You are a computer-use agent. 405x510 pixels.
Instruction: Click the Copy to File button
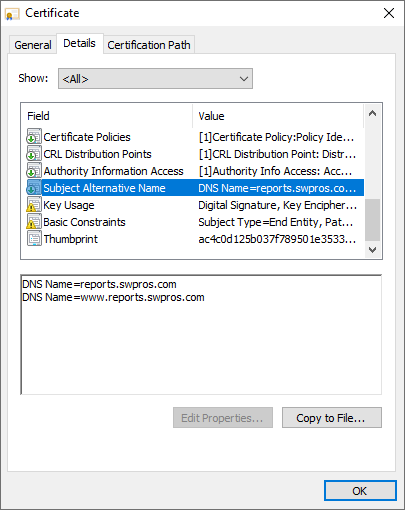pyautogui.click(x=332, y=418)
